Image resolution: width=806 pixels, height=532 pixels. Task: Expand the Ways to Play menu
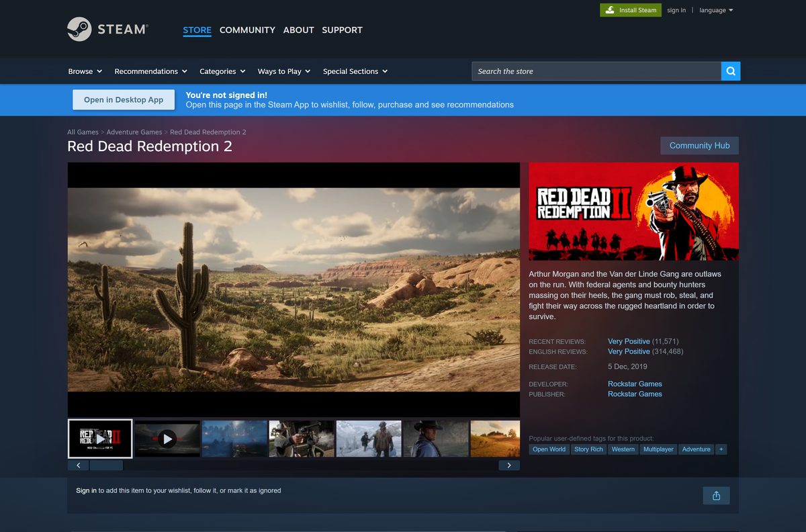pos(284,71)
